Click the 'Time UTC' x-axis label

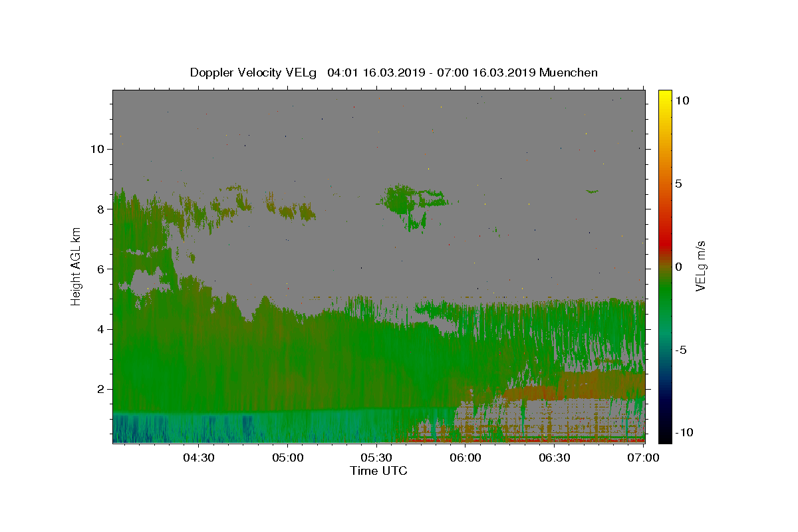[378, 471]
